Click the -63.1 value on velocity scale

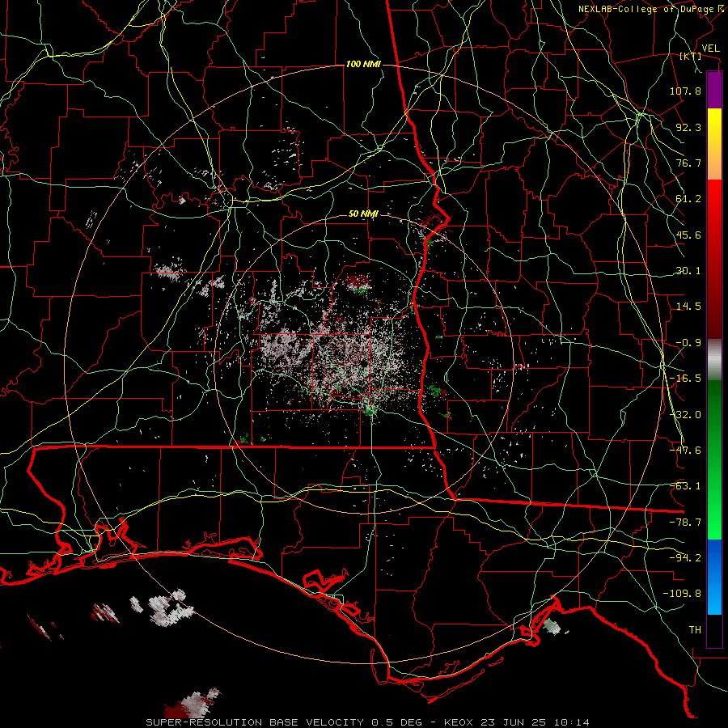(x=685, y=486)
